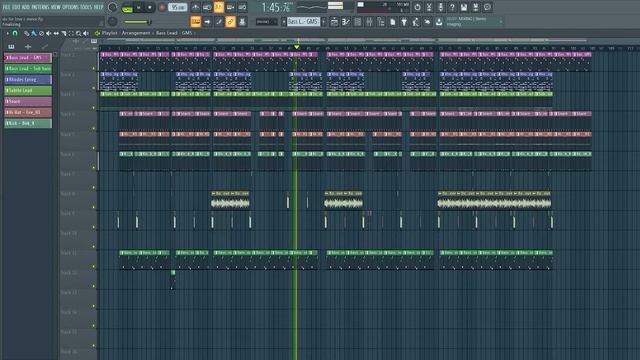Click the 1:45 song time display
Screen dimensions: 640x360
[x=277, y=7]
